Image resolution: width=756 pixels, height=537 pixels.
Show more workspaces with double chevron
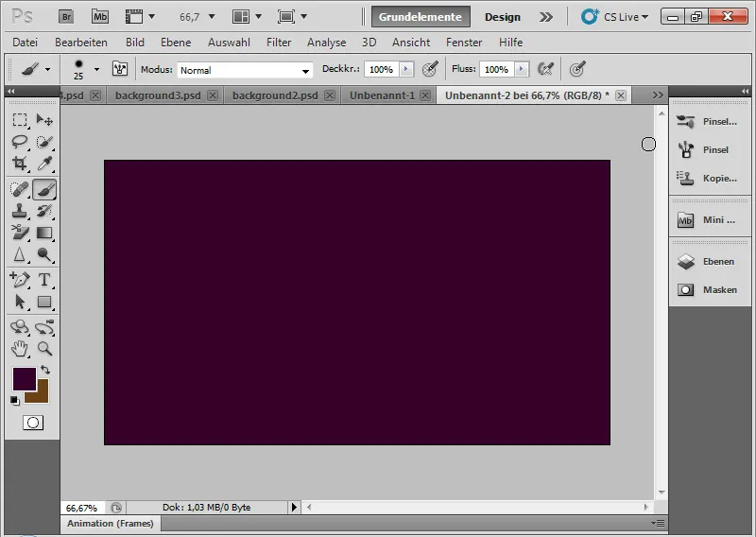click(546, 17)
